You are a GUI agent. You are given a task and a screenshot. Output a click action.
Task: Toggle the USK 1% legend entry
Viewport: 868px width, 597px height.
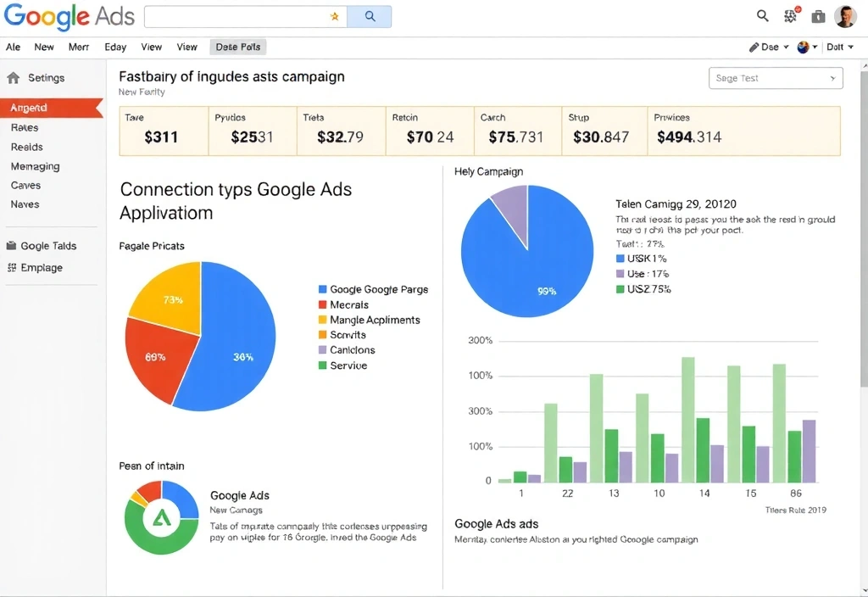(x=643, y=258)
